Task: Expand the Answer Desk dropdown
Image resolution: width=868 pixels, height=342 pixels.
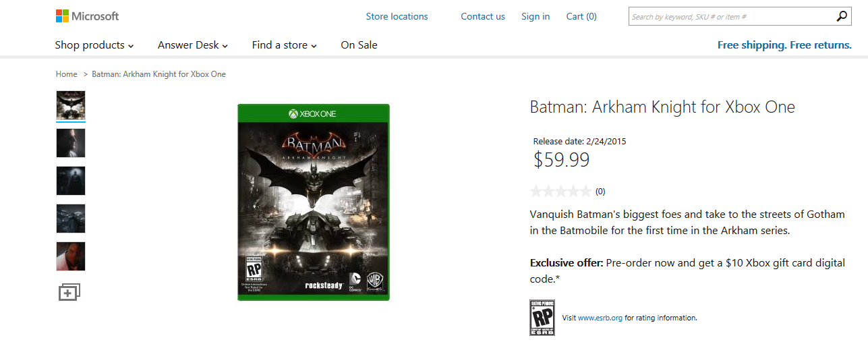Action: [x=193, y=45]
